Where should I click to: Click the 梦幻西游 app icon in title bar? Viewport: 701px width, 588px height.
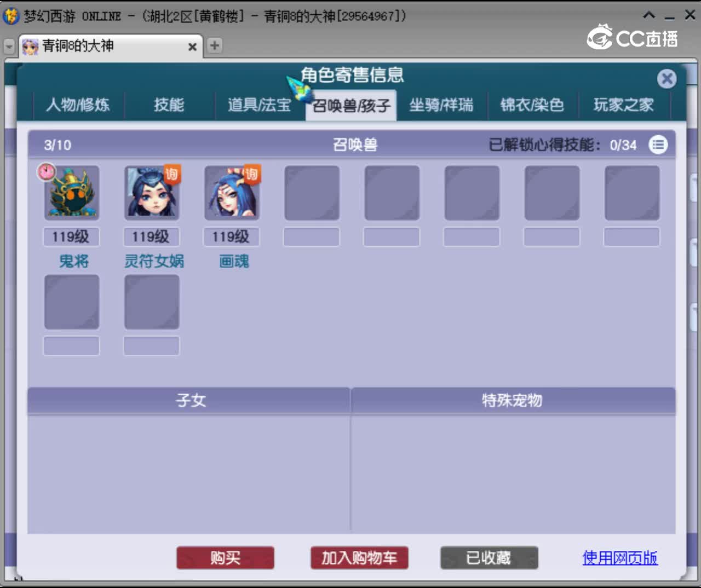tap(11, 16)
